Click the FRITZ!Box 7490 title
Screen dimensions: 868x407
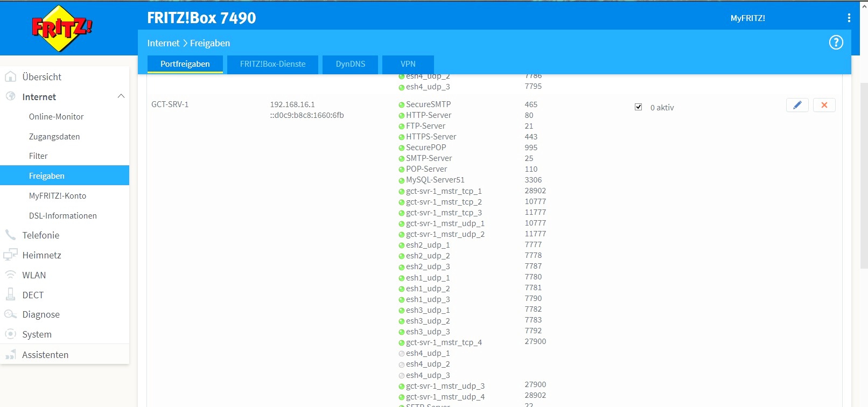coord(201,18)
